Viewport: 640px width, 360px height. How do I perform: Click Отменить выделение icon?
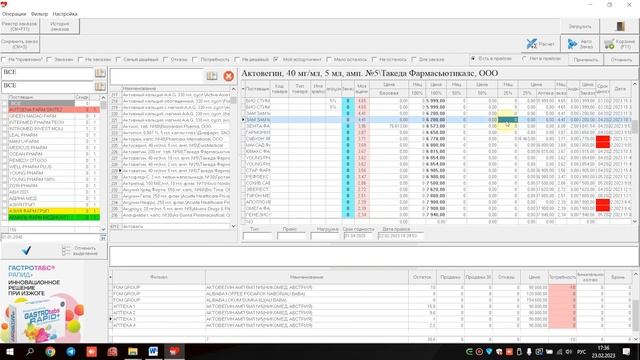coord(66,251)
